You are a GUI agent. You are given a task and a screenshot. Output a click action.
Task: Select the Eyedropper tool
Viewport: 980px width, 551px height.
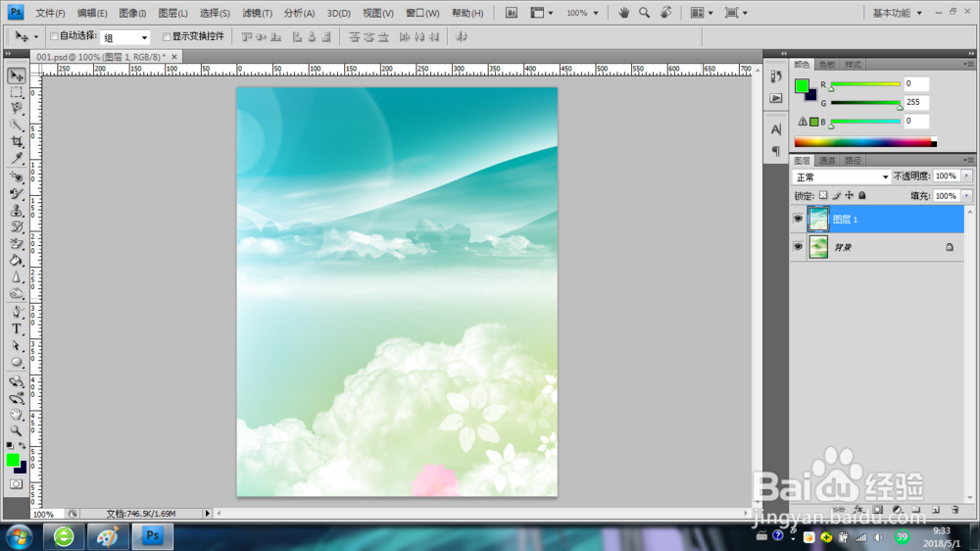click(x=17, y=158)
